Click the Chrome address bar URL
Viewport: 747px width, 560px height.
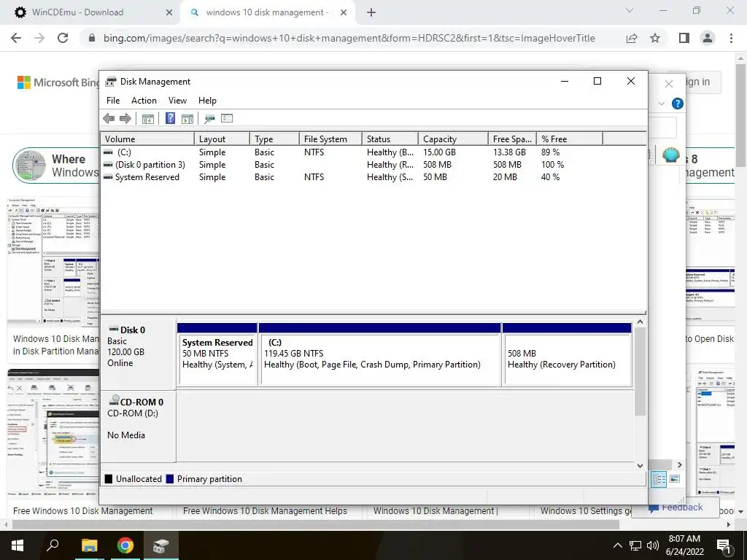[349, 38]
